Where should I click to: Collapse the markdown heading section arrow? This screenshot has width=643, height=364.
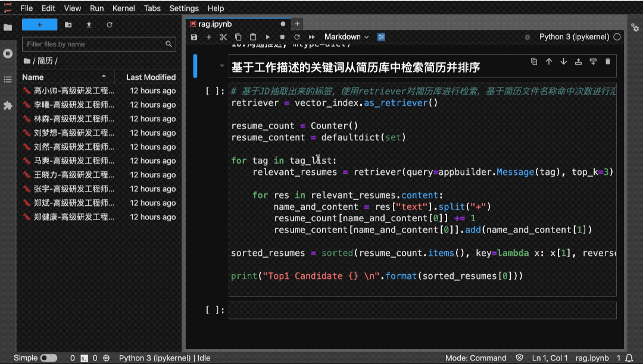coord(222,65)
